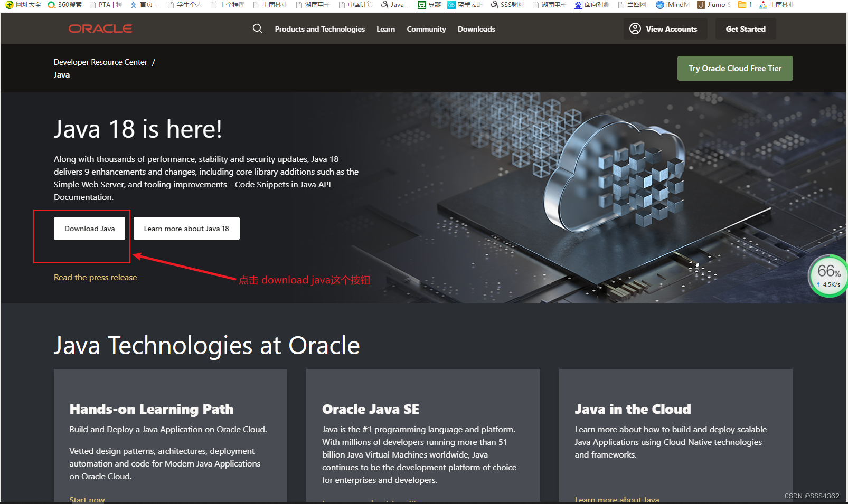848x504 pixels.
Task: Click the View Accounts button
Action: 666,28
